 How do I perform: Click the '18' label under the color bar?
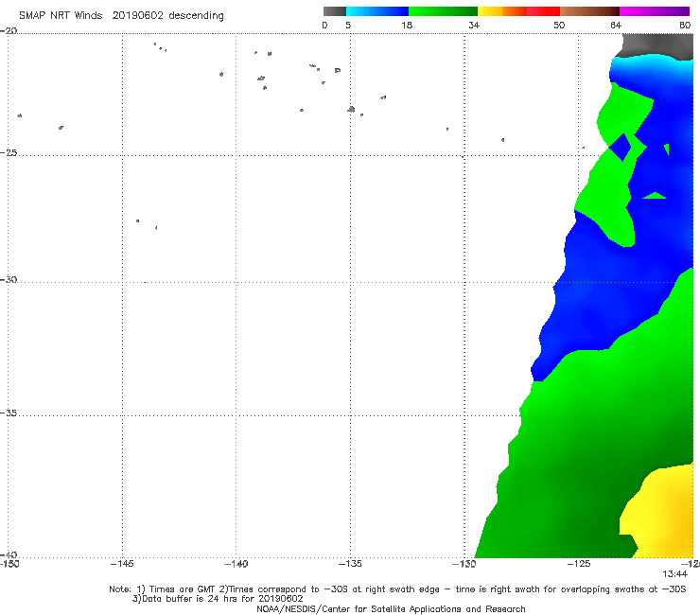click(x=407, y=25)
